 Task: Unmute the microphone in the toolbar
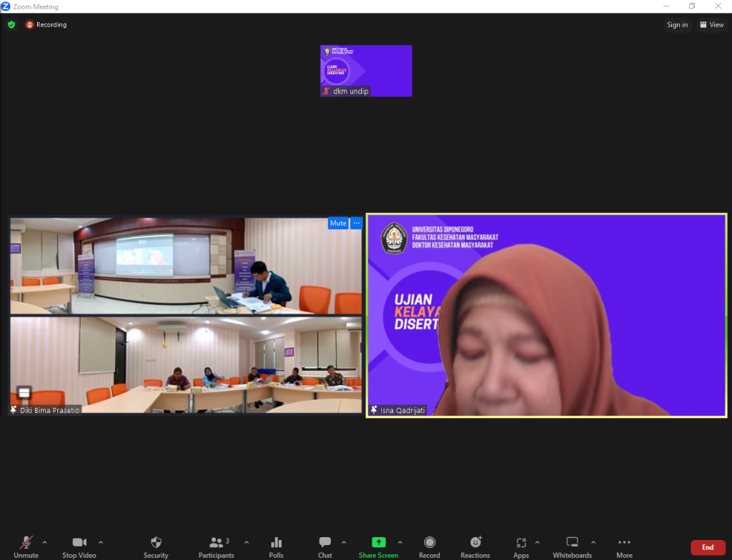coord(26,546)
